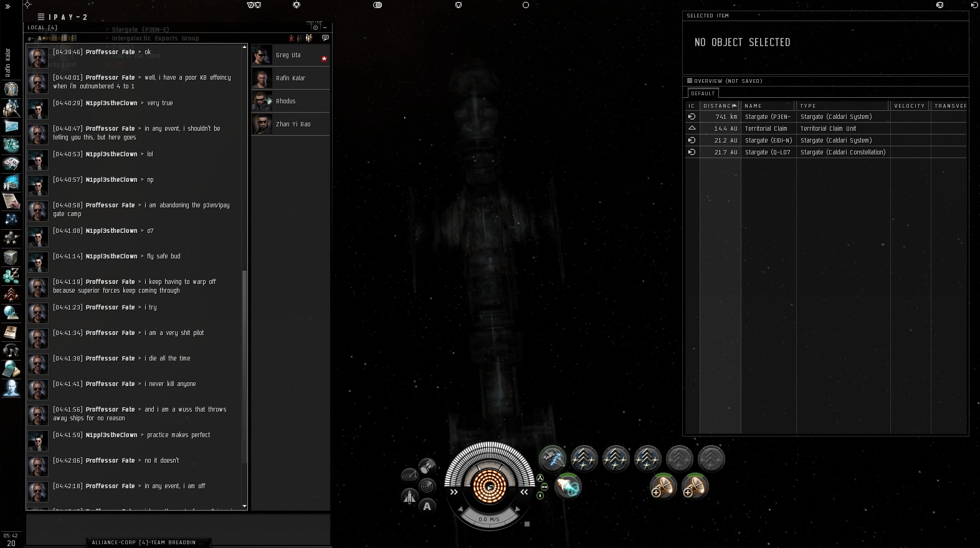Viewport: 980px width, 548px height.
Task: Toggle the small-portrait chat mode icon
Action: click(64, 38)
